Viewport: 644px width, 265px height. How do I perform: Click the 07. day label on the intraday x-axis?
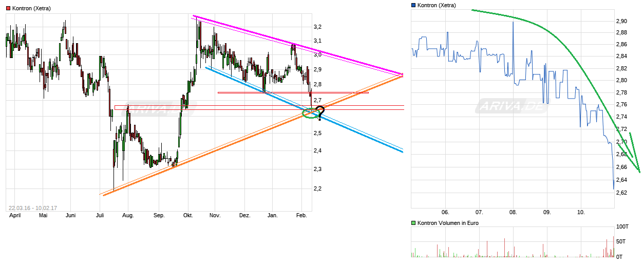[479, 212]
